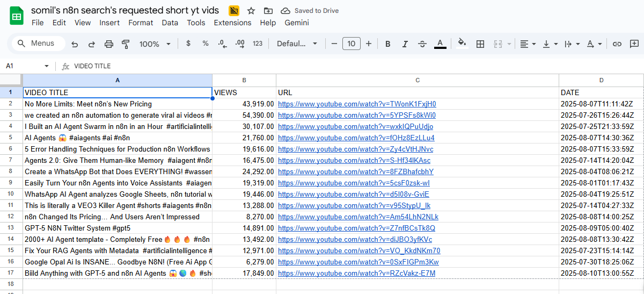Toggle bold formatting
The width and height of the screenshot is (644, 294).
pyautogui.click(x=388, y=44)
